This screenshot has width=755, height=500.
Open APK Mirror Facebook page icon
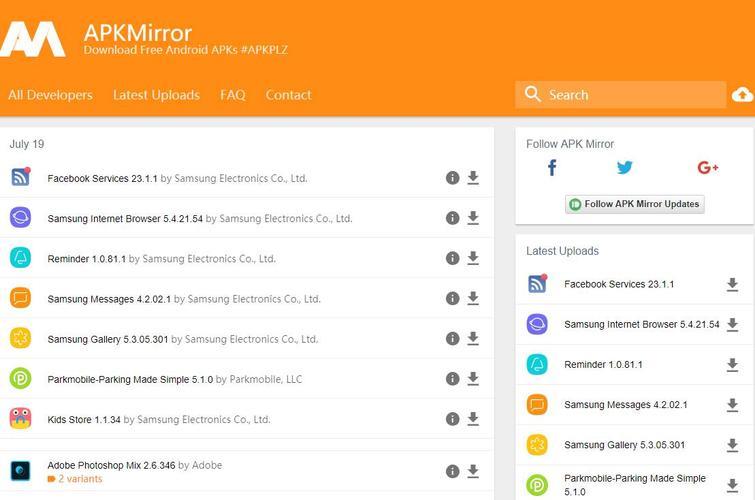point(552,168)
